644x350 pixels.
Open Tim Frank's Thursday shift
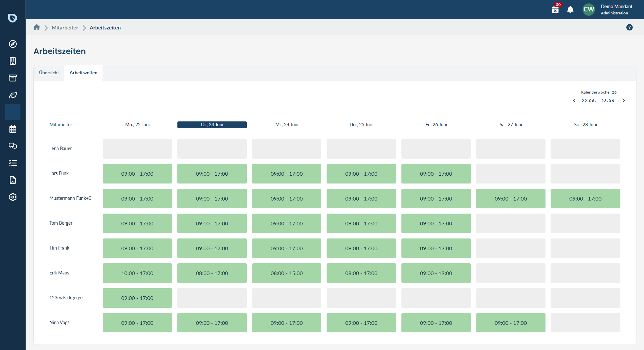click(x=361, y=248)
